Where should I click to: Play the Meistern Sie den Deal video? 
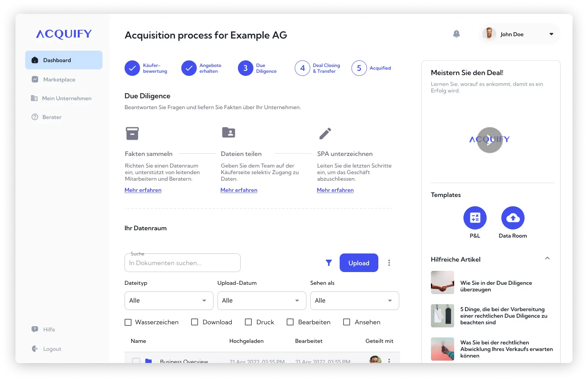pyautogui.click(x=490, y=140)
